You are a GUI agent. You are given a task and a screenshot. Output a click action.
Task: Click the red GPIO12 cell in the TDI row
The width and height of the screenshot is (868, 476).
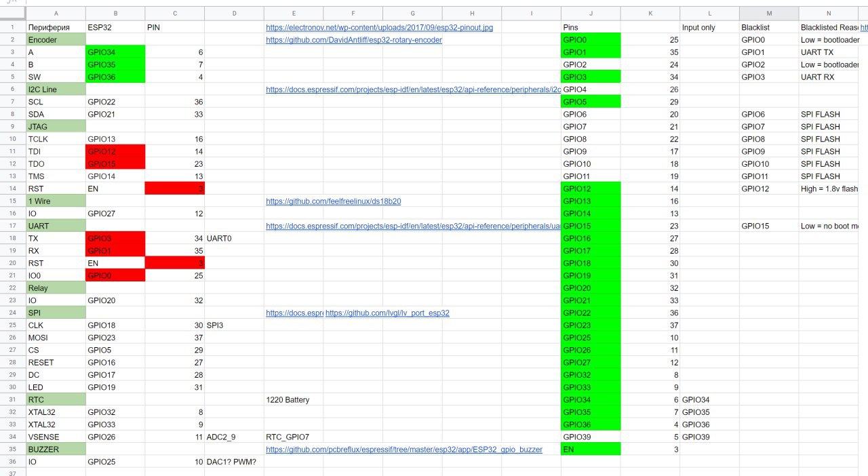(115, 152)
